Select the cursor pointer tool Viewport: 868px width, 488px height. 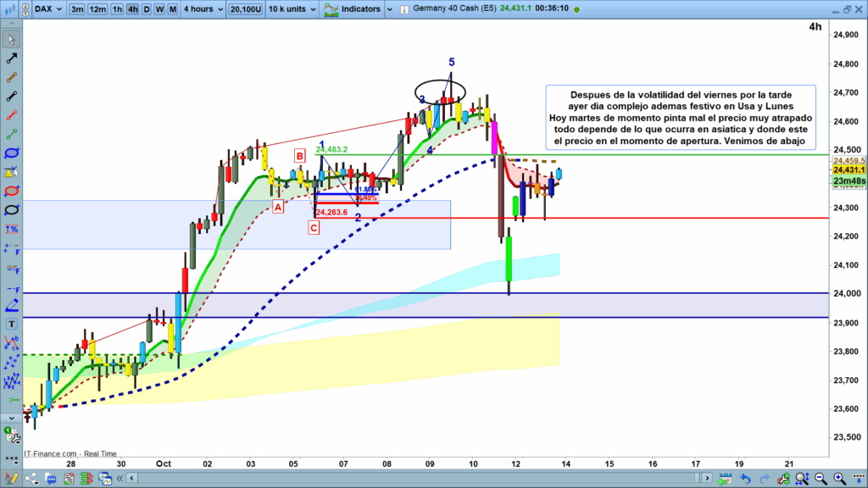point(12,38)
